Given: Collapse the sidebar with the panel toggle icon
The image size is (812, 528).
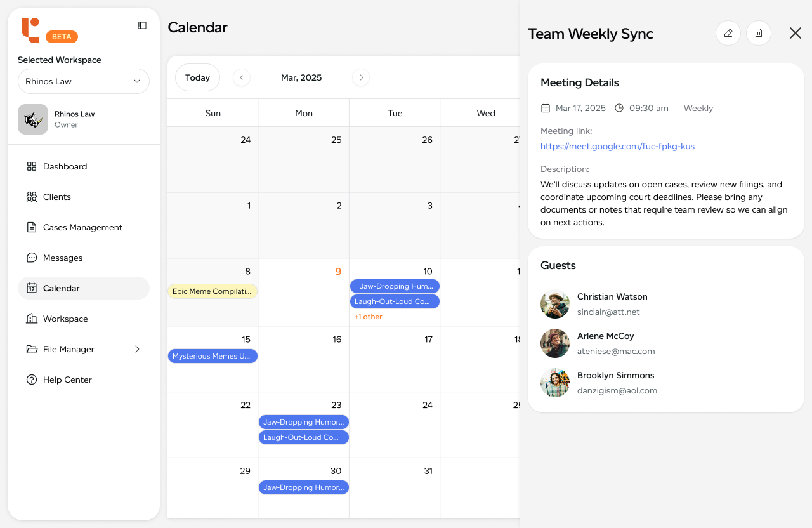Looking at the screenshot, I should click(x=142, y=25).
